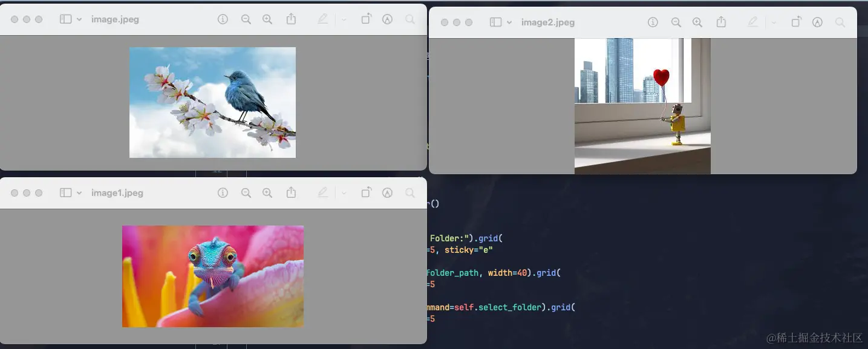This screenshot has width=868, height=349.
Task: Share image.jpeg via share icon
Action: click(x=291, y=19)
